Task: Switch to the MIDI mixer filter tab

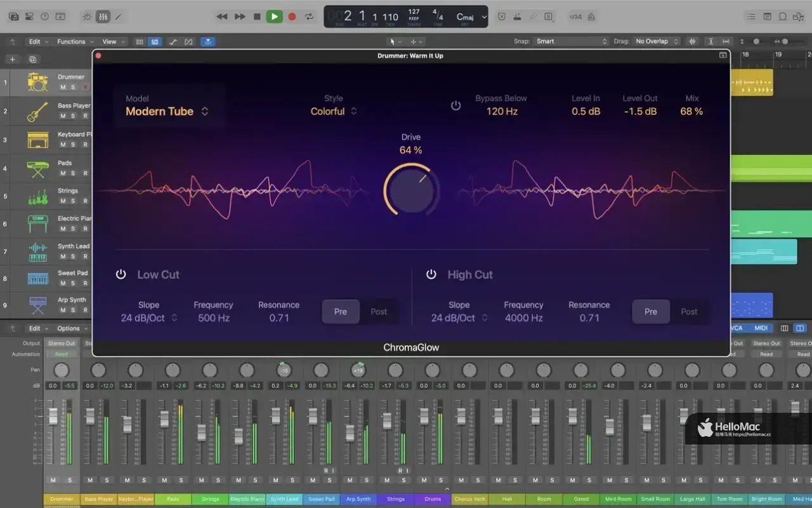Action: point(761,328)
